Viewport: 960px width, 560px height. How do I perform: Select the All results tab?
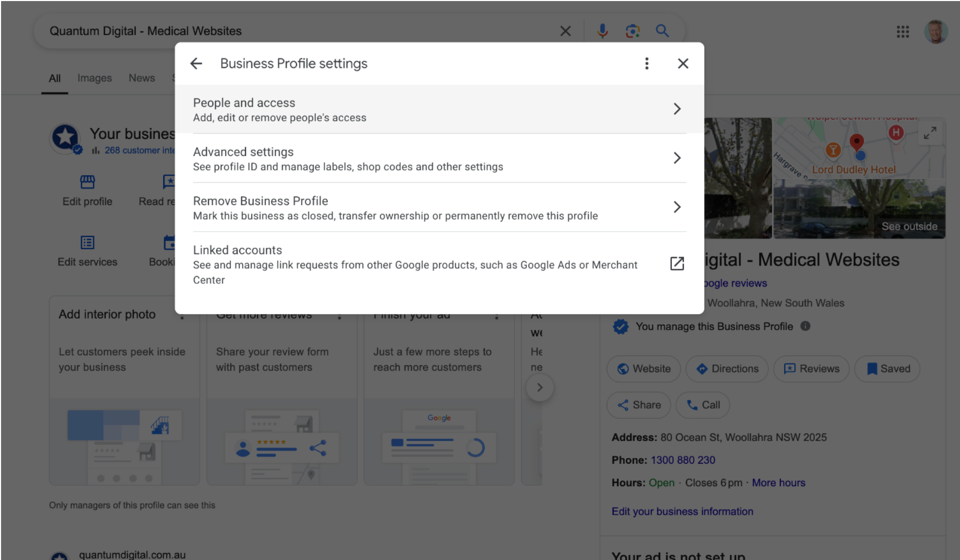tap(54, 78)
